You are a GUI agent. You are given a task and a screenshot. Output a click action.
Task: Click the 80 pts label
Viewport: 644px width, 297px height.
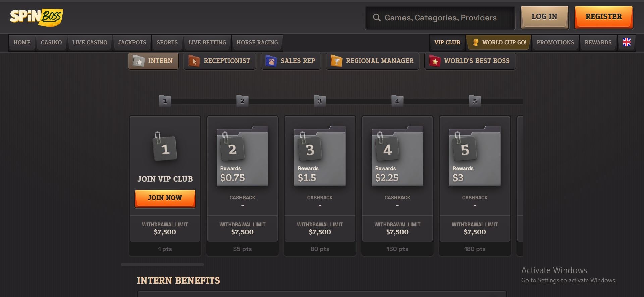[320, 249]
